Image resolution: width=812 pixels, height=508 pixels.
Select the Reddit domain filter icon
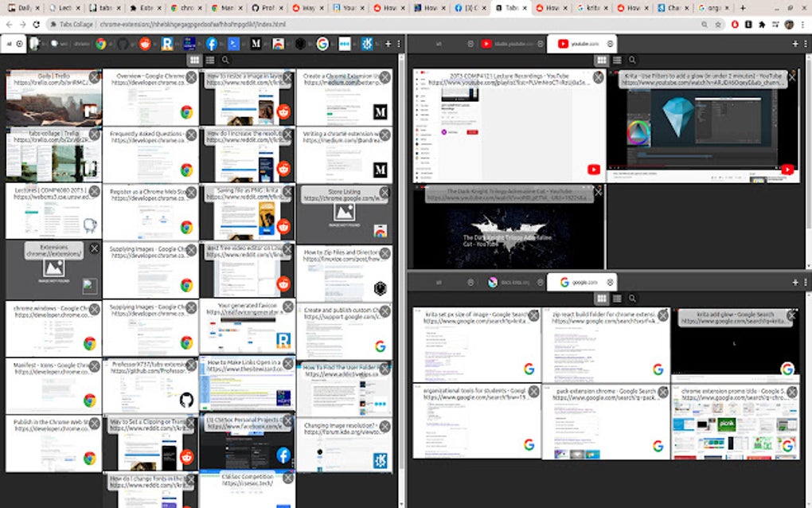(144, 44)
